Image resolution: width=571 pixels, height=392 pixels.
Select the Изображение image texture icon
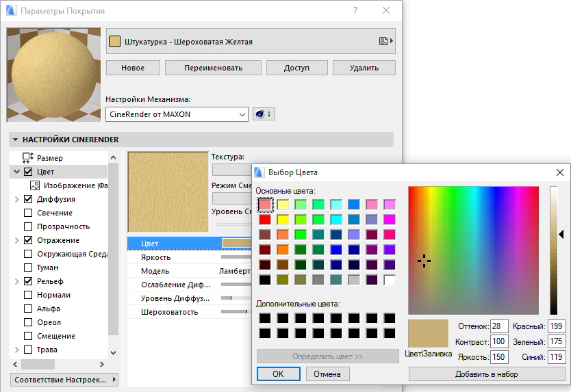click(35, 185)
